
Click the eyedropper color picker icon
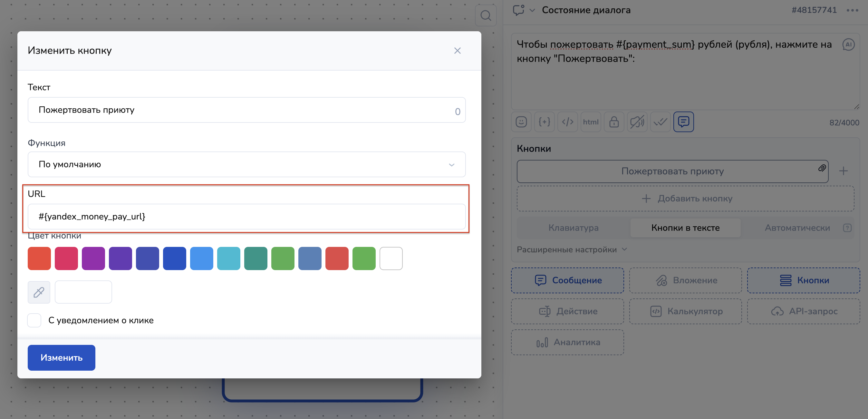tap(39, 292)
